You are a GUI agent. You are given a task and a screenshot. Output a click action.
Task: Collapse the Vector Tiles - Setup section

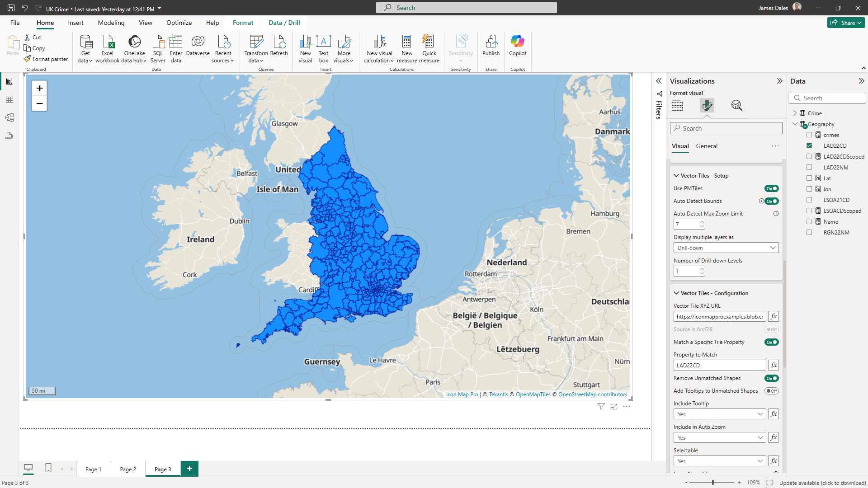[676, 176]
